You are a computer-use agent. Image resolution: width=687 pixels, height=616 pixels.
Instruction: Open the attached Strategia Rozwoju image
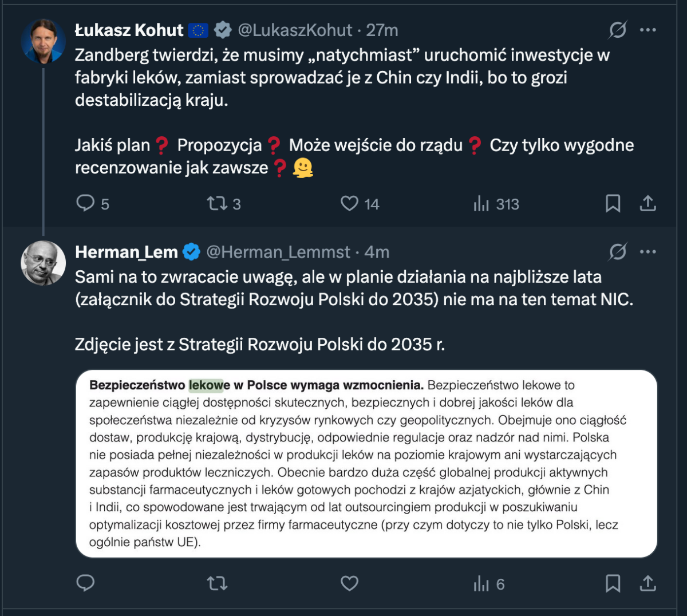[366, 464]
